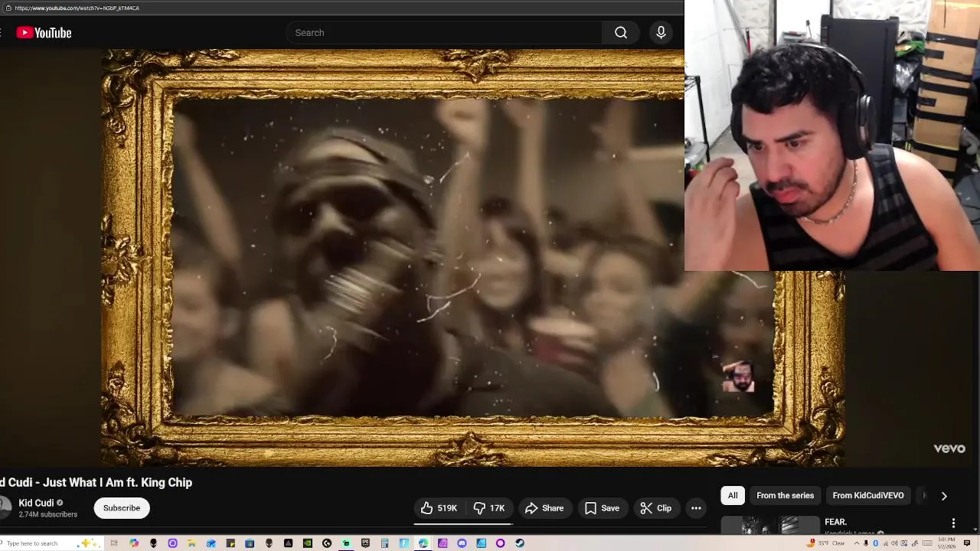The width and height of the screenshot is (980, 551).
Task: Click the microphone tray icon
Action: coord(866,543)
